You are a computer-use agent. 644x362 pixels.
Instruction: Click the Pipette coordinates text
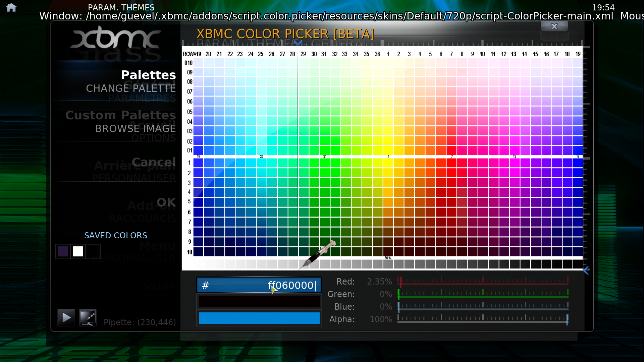pyautogui.click(x=140, y=322)
